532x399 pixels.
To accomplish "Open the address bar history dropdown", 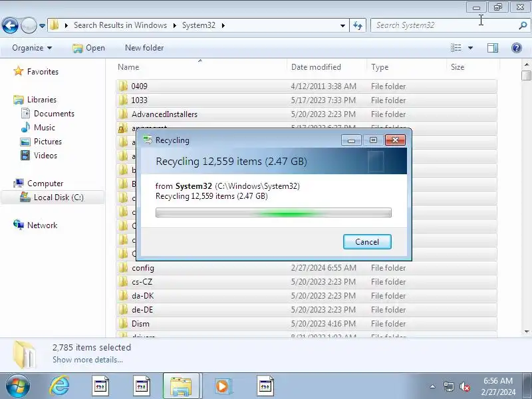I will (342, 25).
